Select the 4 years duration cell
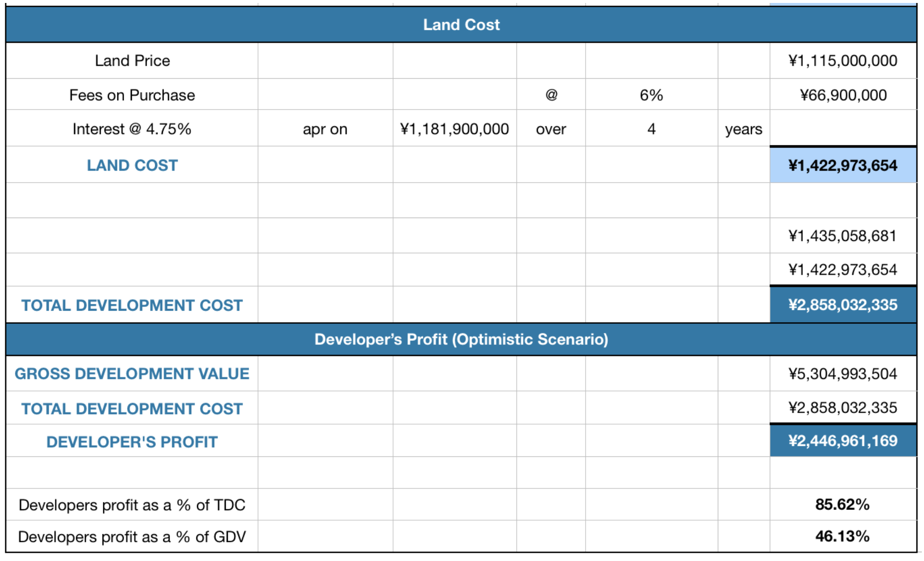This screenshot has width=924, height=561. click(x=651, y=129)
